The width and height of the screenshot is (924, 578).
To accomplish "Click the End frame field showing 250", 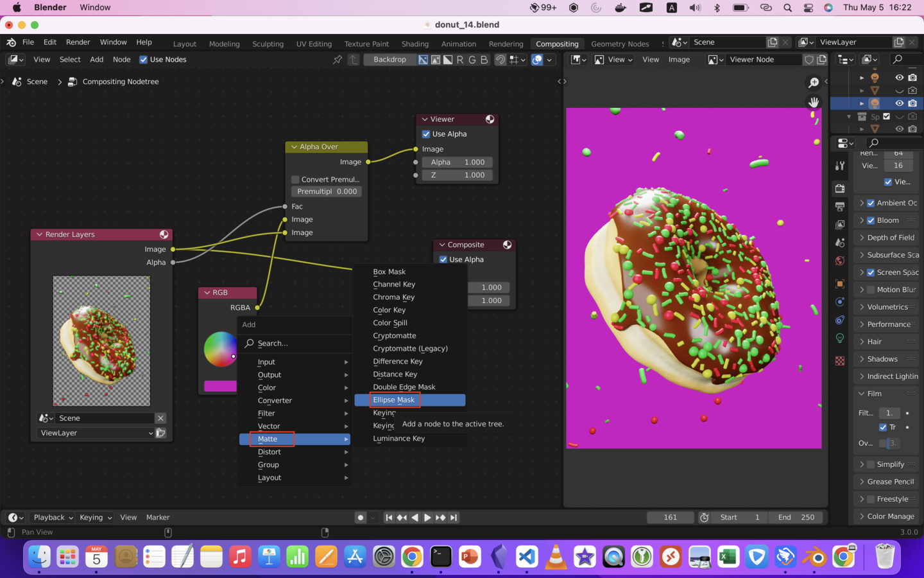I will tap(796, 517).
